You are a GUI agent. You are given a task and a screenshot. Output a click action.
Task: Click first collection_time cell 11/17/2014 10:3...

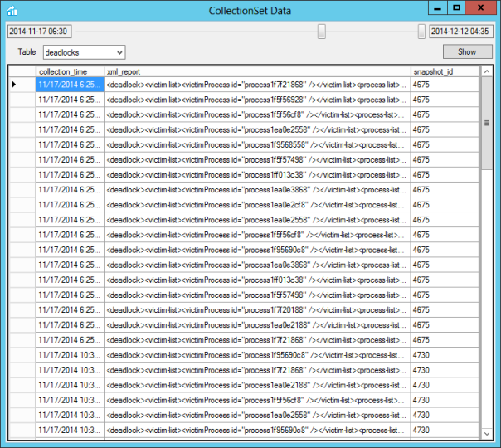(70, 355)
